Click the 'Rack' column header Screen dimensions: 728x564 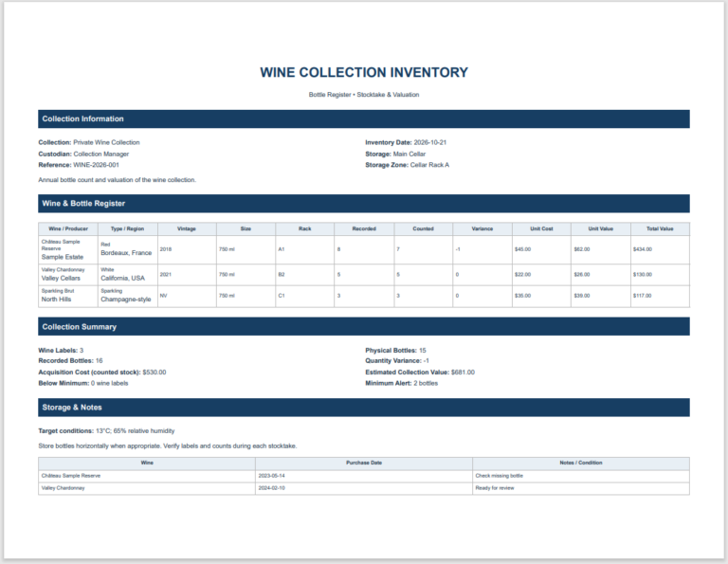click(305, 228)
